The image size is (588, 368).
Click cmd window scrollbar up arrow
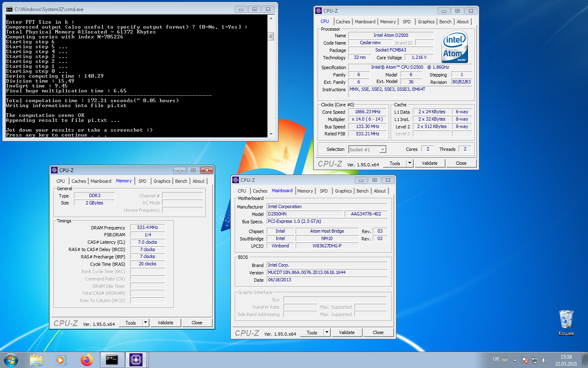click(271, 18)
